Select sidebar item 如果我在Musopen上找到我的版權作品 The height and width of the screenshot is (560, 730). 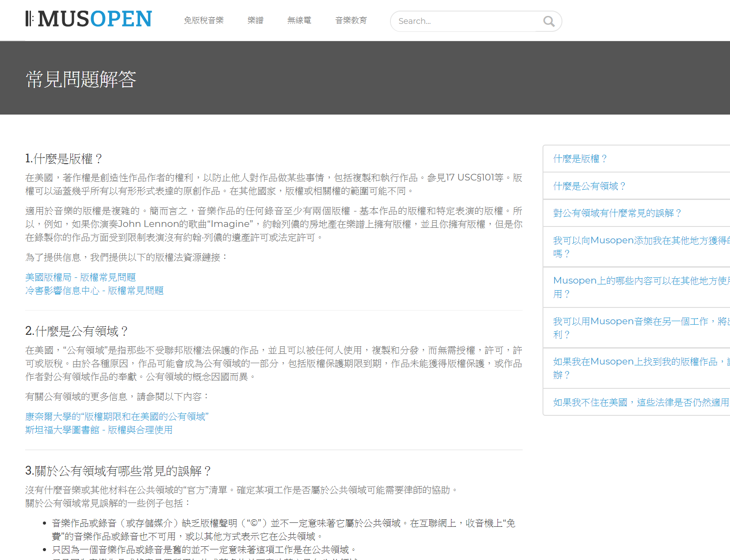(x=636, y=368)
